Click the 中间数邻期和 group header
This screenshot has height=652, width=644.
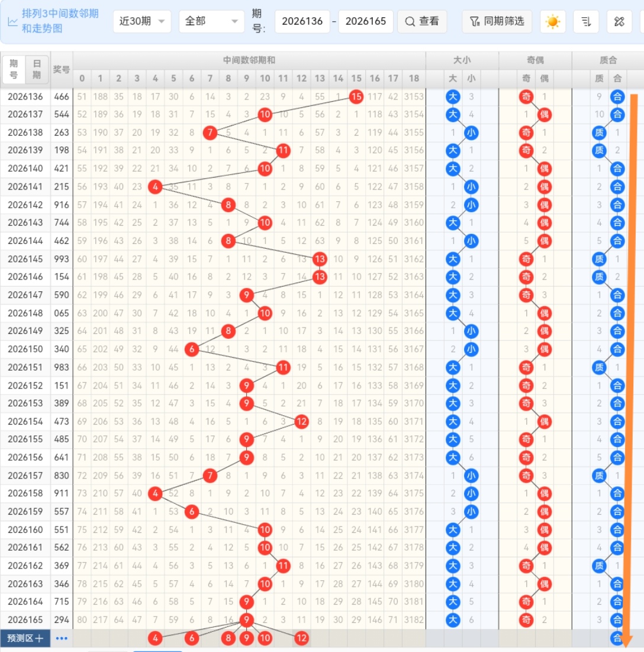click(x=249, y=60)
